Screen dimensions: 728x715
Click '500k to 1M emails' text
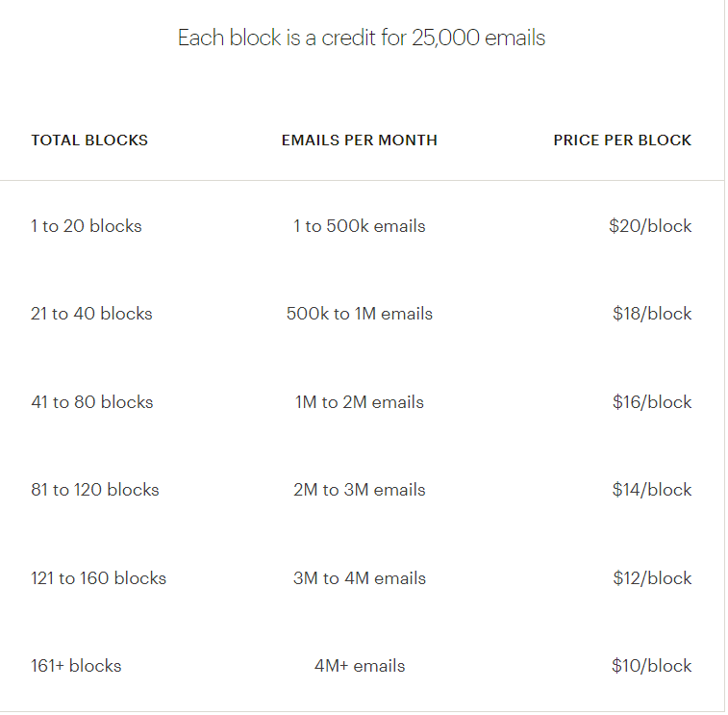(x=360, y=314)
